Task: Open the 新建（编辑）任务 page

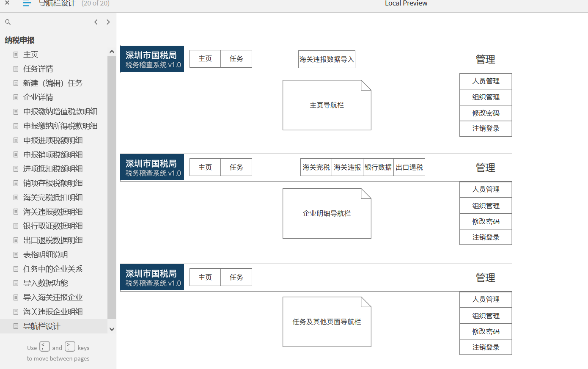Action: 53,83
